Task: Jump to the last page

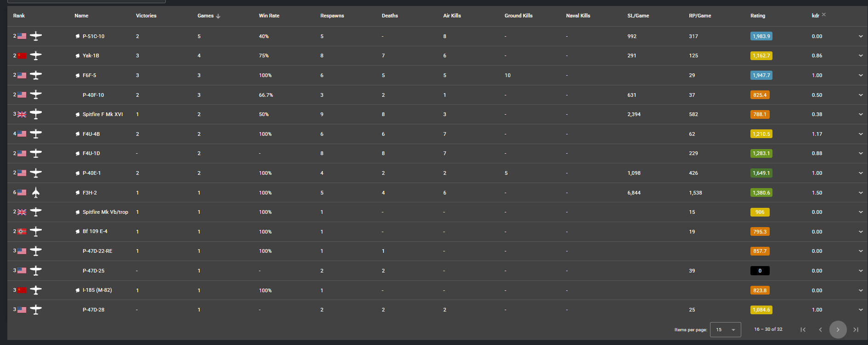Action: click(856, 329)
